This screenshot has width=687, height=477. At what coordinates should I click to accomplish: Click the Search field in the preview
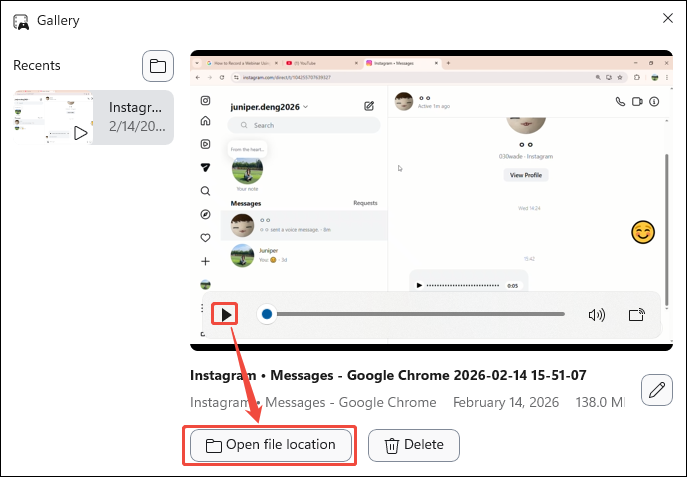tap(304, 125)
